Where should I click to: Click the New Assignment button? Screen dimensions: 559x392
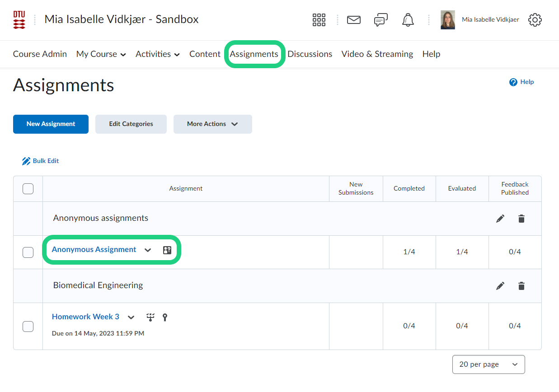(51, 124)
